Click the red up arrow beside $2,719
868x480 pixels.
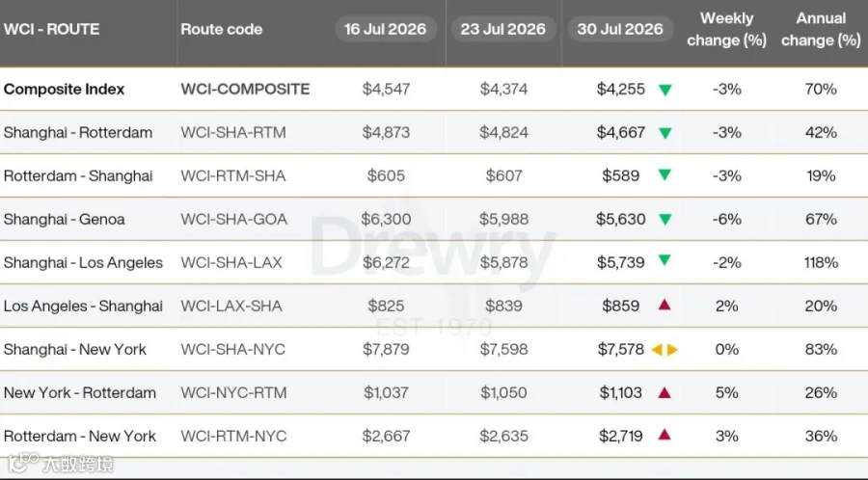(665, 435)
